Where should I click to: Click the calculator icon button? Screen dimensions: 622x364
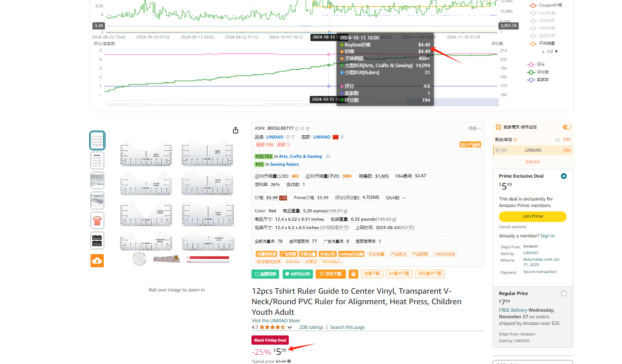click(x=353, y=274)
